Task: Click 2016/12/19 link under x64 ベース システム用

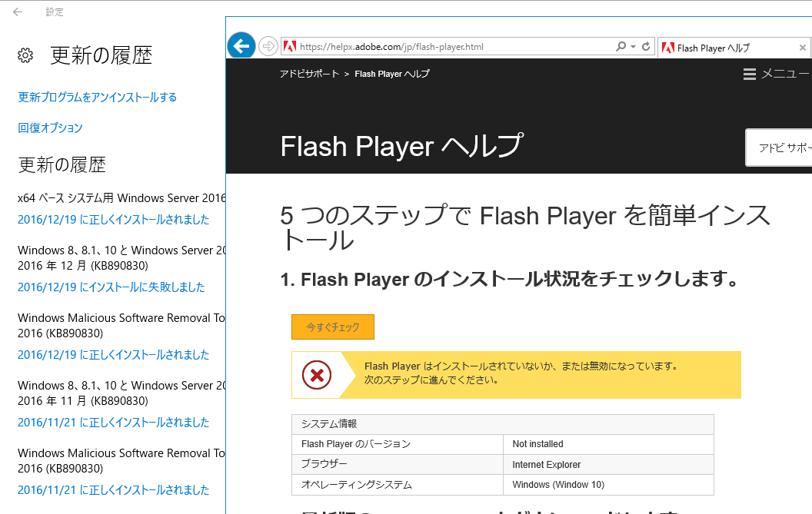Action: 113,220
